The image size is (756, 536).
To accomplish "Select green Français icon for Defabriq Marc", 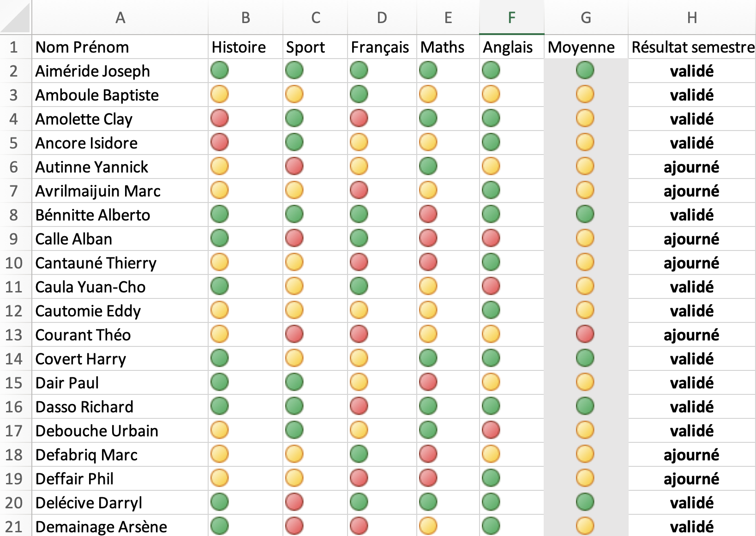I will point(359,454).
